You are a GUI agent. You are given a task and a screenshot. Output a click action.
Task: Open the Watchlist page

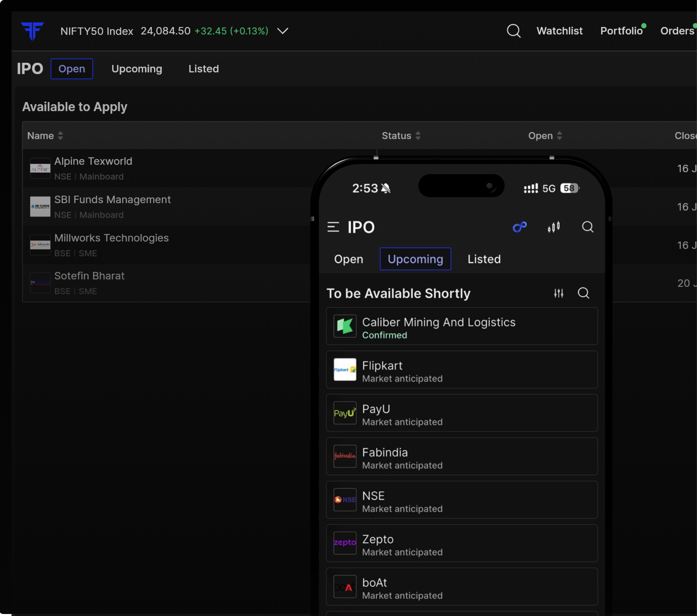[559, 31]
